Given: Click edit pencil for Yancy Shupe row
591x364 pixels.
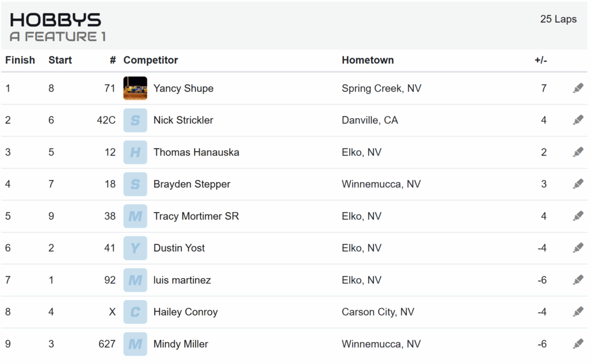Looking at the screenshot, I should pyautogui.click(x=578, y=88).
